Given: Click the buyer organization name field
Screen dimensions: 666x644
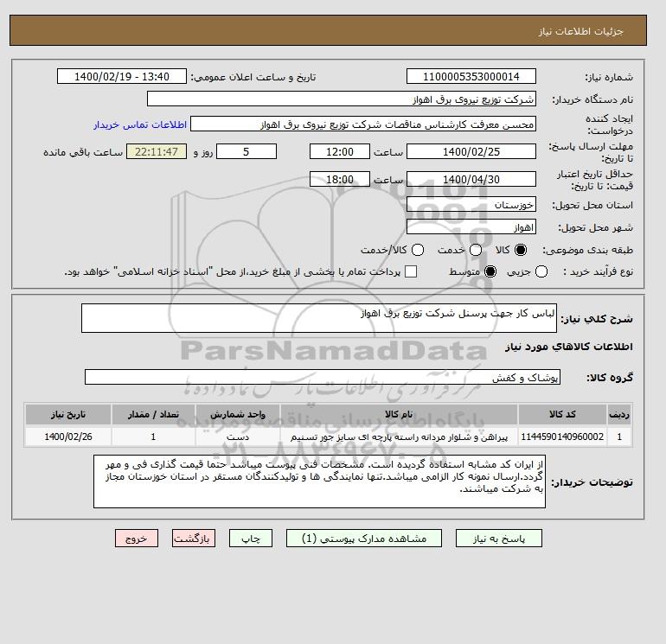Looking at the screenshot, I should point(342,99).
